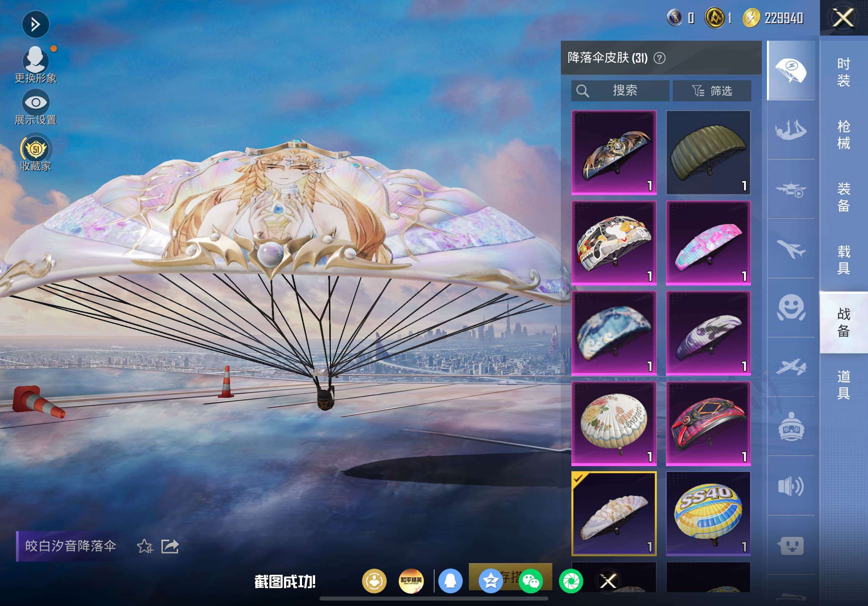This screenshot has width=868, height=606.
Task: Select the propeller plane category icon
Action: tap(791, 367)
